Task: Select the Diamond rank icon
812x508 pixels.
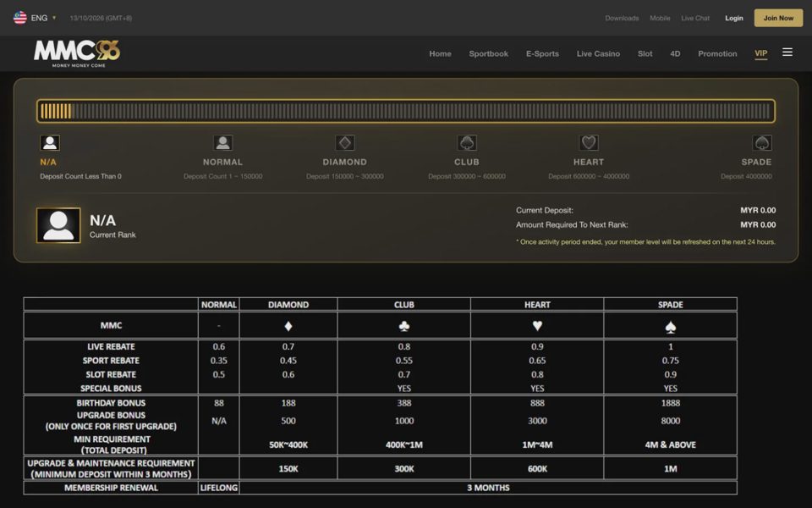Action: [x=345, y=142]
